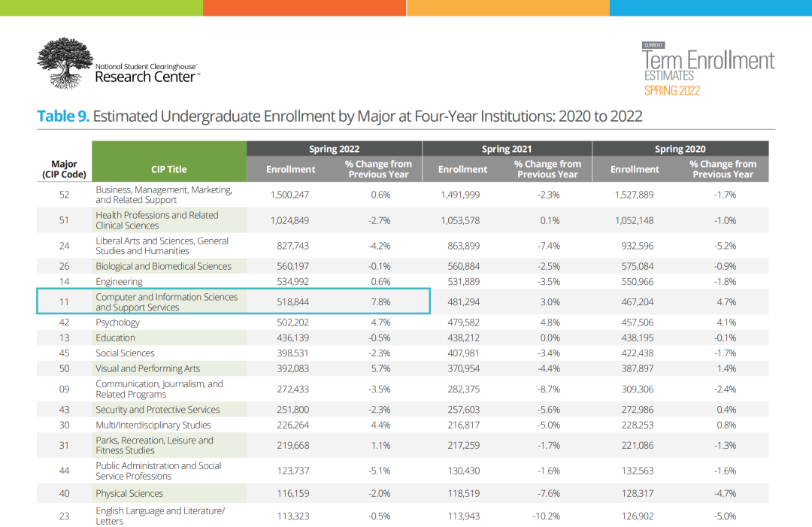The height and width of the screenshot is (527, 812).
Task: Click the Spring 2020 column group header
Action: pos(680,149)
